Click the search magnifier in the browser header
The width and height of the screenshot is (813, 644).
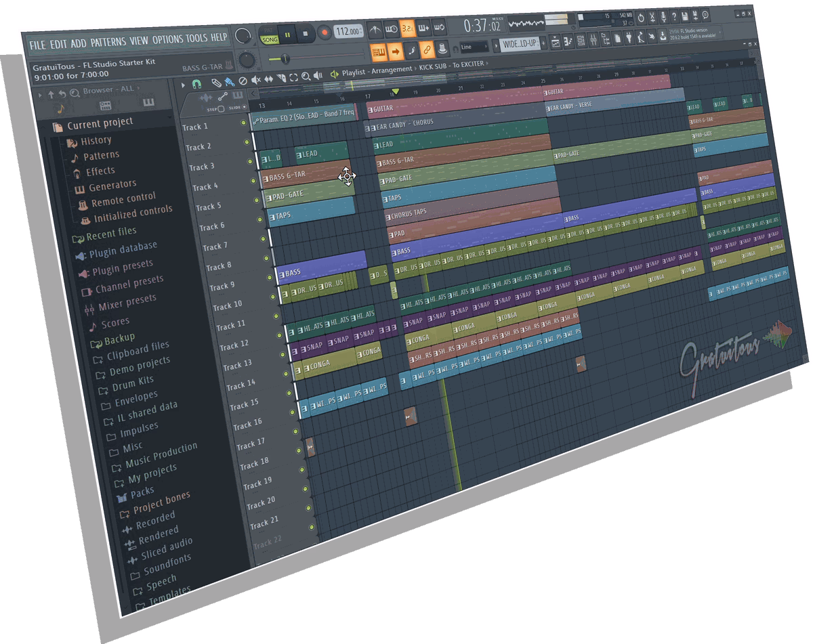[75, 93]
